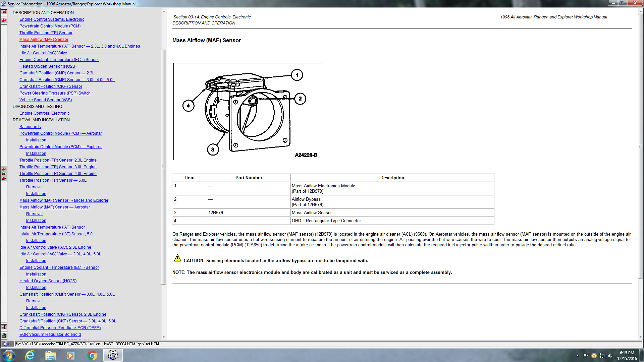This screenshot has width=644, height=362.
Task: Open Throttle Position Sensor, 3.0L Engine link
Action: [58, 167]
